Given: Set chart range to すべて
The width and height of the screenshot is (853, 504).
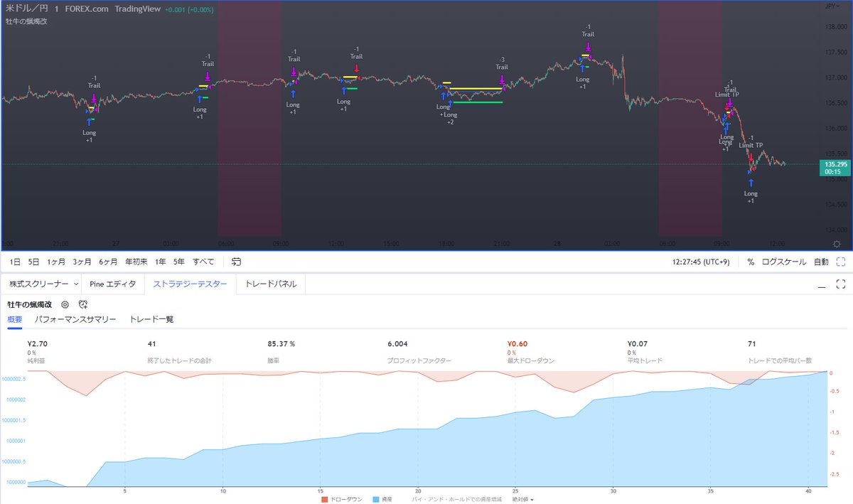Looking at the screenshot, I should [204, 262].
